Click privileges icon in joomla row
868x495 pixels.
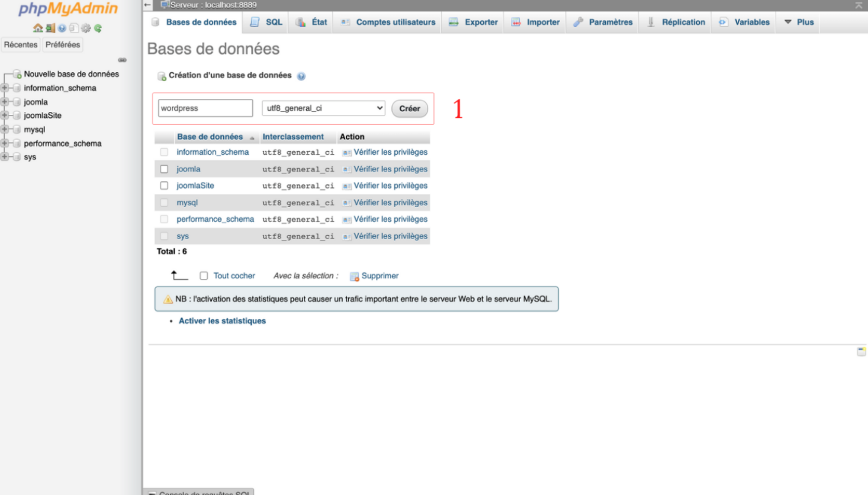pyautogui.click(x=347, y=169)
